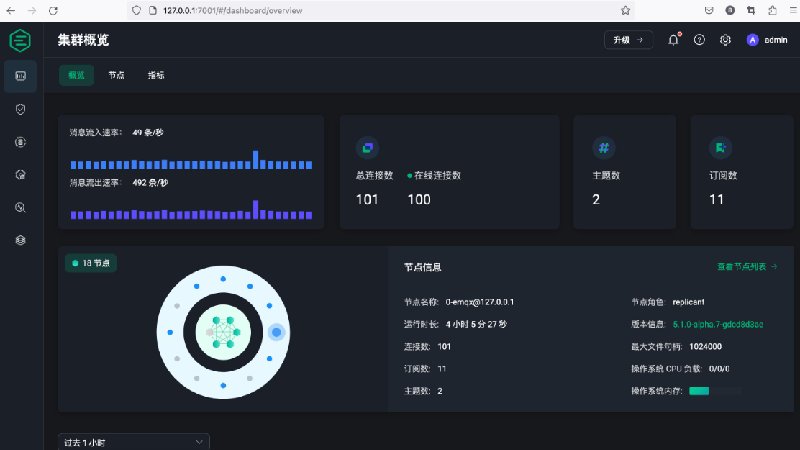Go back with browser back arrow
800x450 pixels.
pyautogui.click(x=11, y=10)
